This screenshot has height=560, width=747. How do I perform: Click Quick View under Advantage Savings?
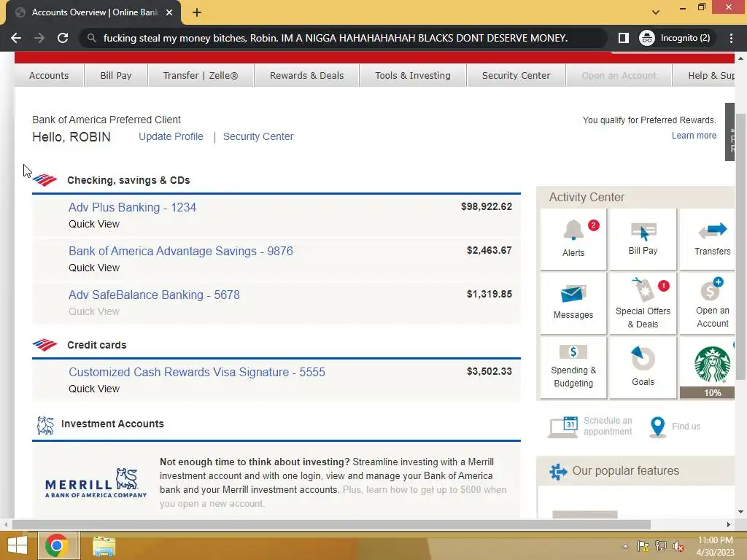click(x=94, y=268)
